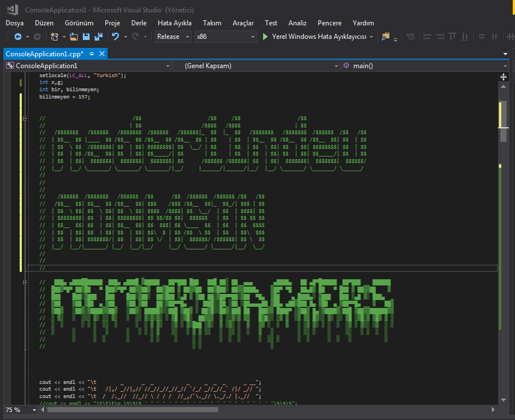Open the active documents list arrow
The width and height of the screenshot is (515, 420).
click(x=505, y=54)
